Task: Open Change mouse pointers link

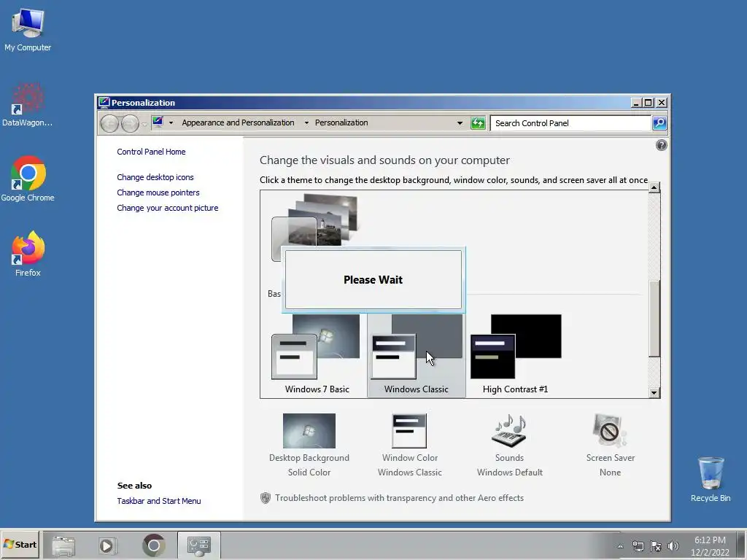Action: pos(158,192)
